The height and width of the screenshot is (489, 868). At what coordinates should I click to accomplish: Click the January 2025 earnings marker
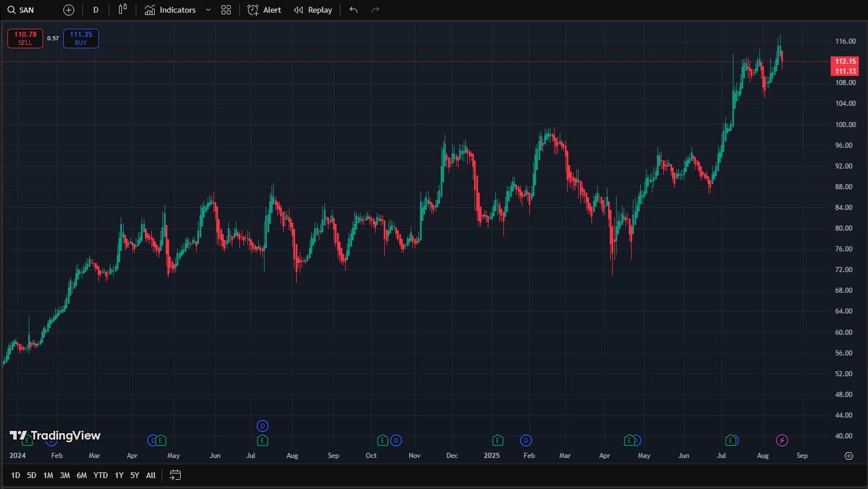pos(498,441)
